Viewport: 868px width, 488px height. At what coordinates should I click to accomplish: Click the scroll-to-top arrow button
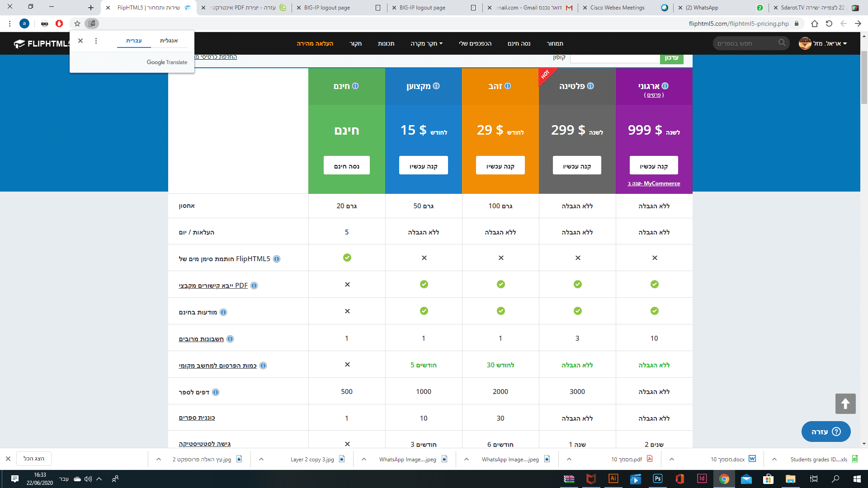[x=845, y=404]
